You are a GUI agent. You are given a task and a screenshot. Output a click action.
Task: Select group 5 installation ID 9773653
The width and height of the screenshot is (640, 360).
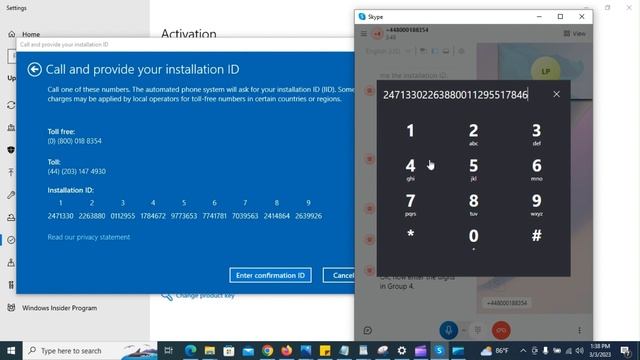184,216
